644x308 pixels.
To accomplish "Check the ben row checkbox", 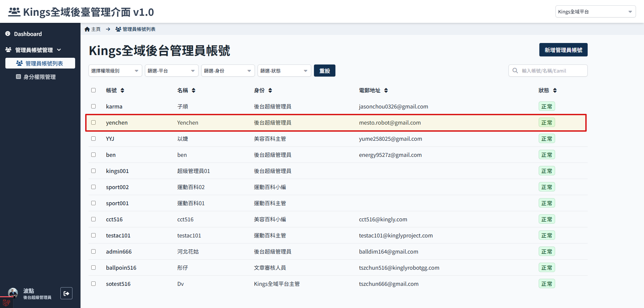I will point(93,155).
